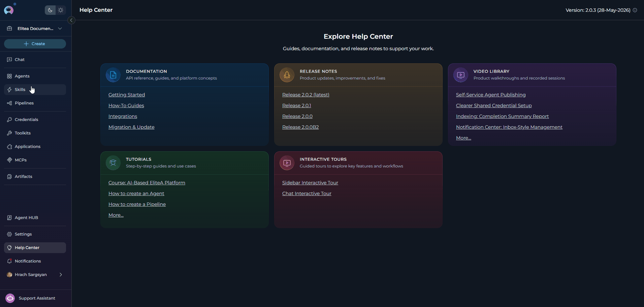
Task: Open the Integrations link
Action: click(123, 117)
